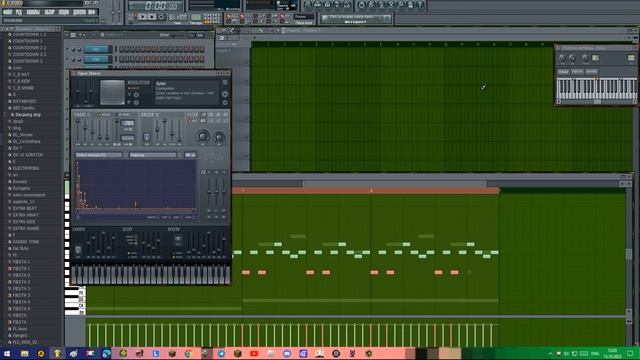The height and width of the screenshot is (360, 640).
Task: Open Telegram from taskbar
Action: coord(221,353)
